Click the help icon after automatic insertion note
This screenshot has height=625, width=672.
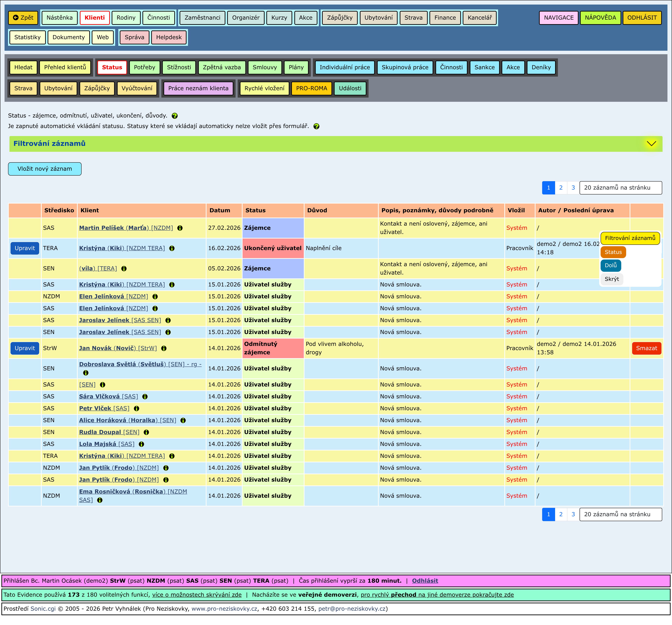316,126
